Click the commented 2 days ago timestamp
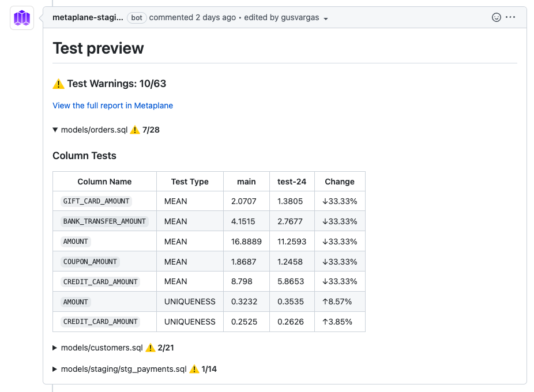The image size is (534, 392). pyautogui.click(x=193, y=17)
